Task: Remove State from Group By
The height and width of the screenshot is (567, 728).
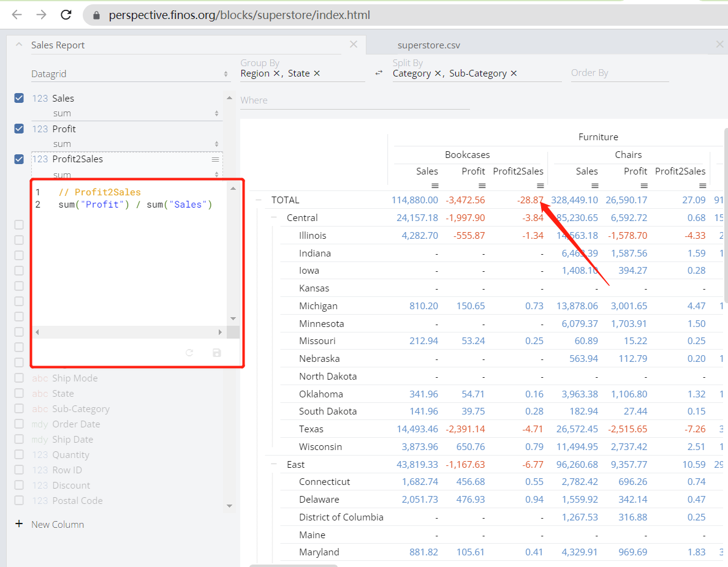Action: (x=317, y=73)
